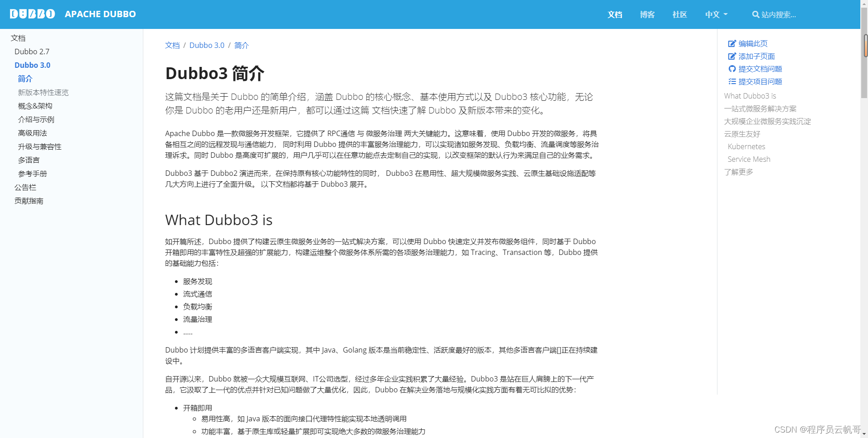Image resolution: width=868 pixels, height=438 pixels.
Task: Select Dubbo 2.7 in sidebar
Action: pos(32,52)
